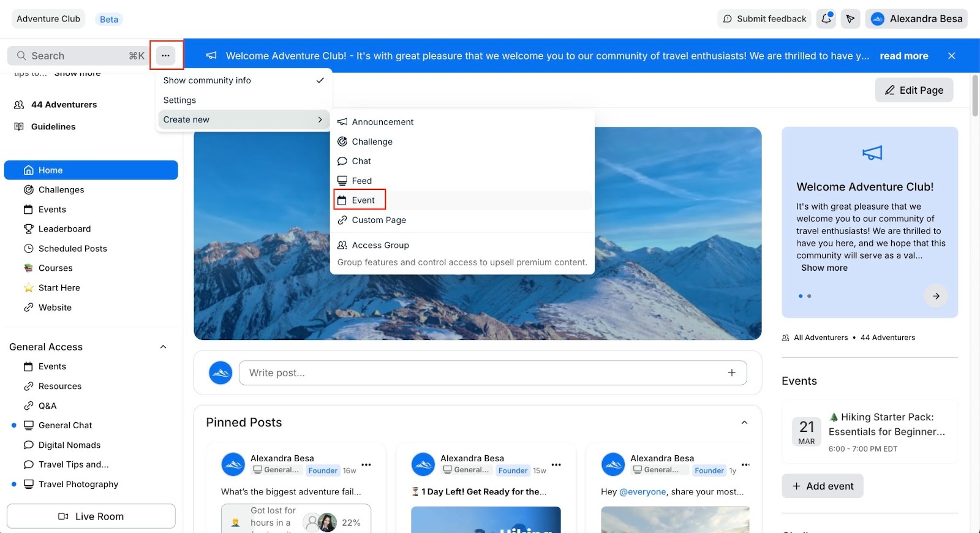This screenshot has height=533, width=980.
Task: Click the megaphone icon in welcome banner
Action: (x=211, y=56)
